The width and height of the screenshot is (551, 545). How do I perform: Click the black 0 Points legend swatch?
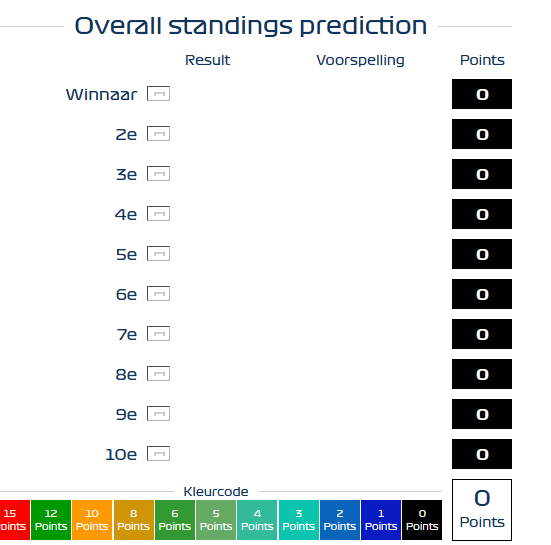[x=422, y=520]
